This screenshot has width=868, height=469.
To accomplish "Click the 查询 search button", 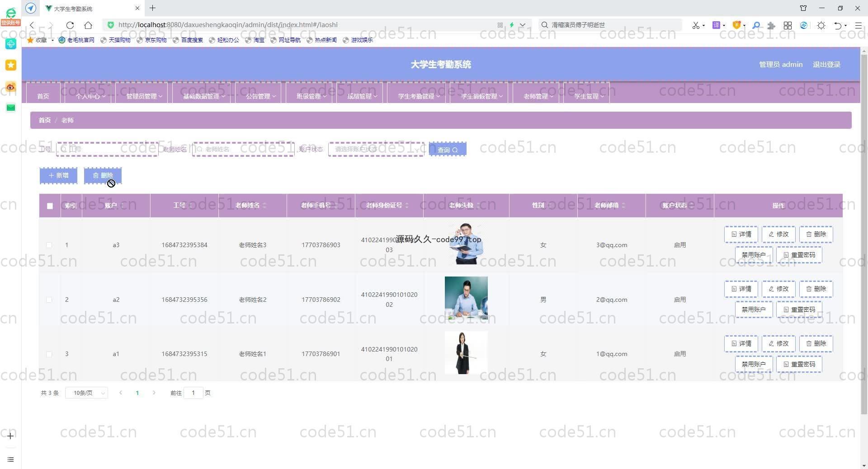I will pos(448,150).
